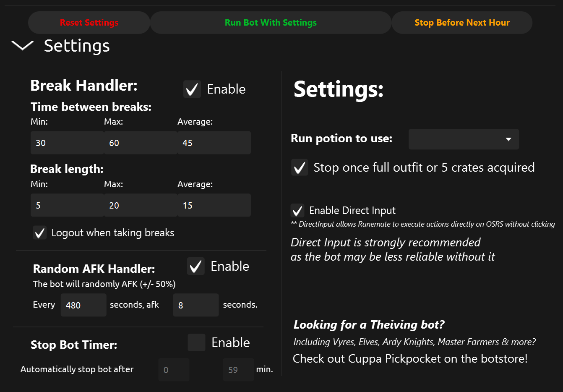Collapse the Settings section chevron
The height and width of the screenshot is (392, 563).
pyautogui.click(x=22, y=45)
